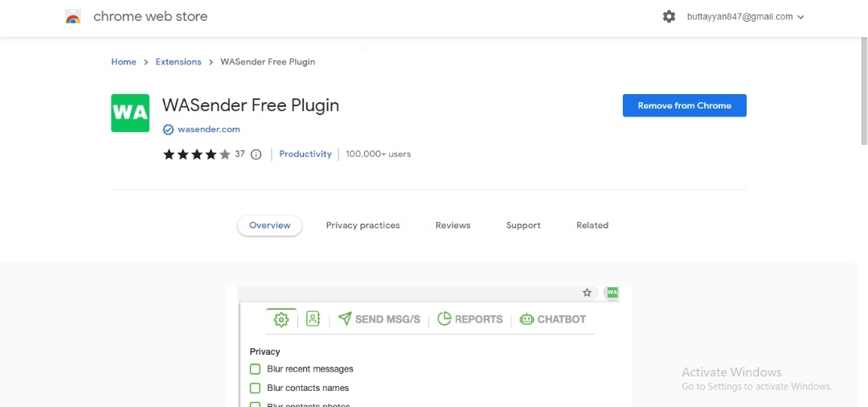Click the robot CHATBOT icon
The height and width of the screenshot is (407, 868).
[526, 319]
